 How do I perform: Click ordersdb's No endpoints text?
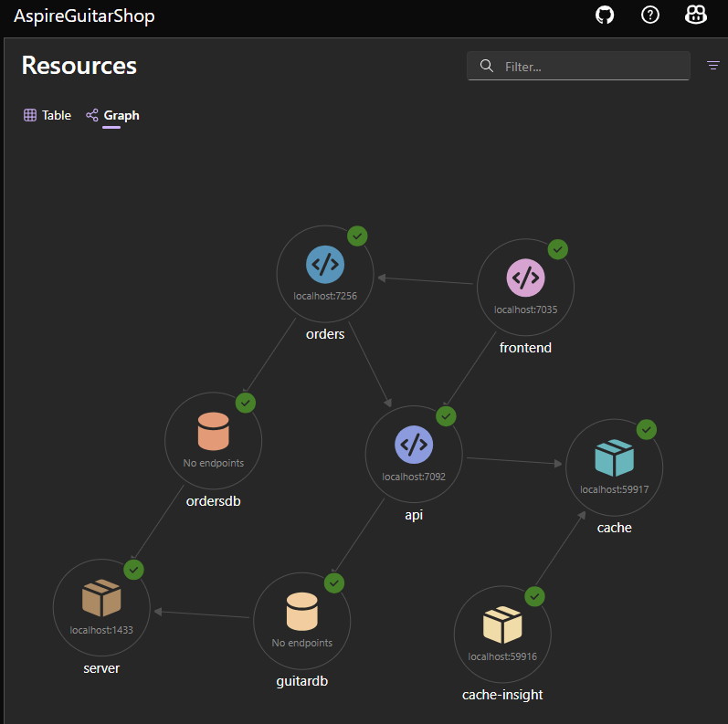point(214,463)
